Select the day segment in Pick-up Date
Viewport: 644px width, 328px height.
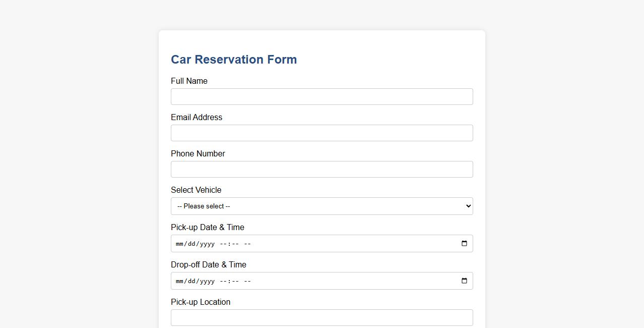click(x=191, y=243)
